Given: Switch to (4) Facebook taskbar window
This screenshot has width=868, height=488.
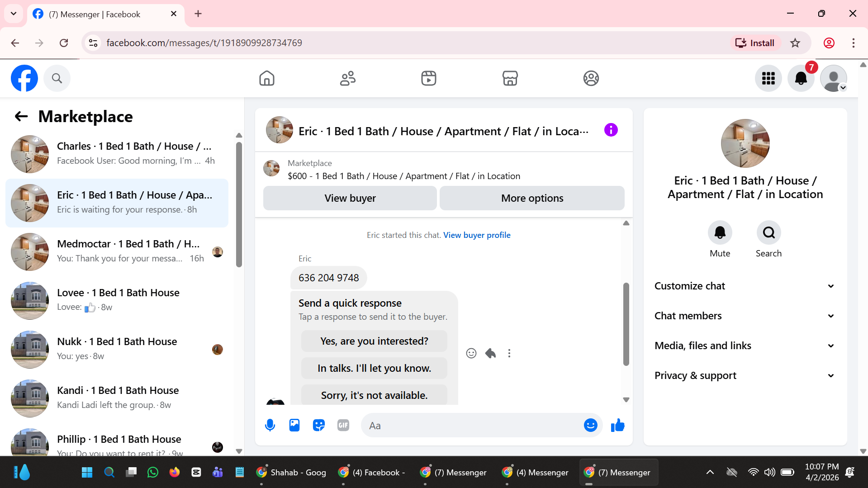Looking at the screenshot, I should (372, 473).
